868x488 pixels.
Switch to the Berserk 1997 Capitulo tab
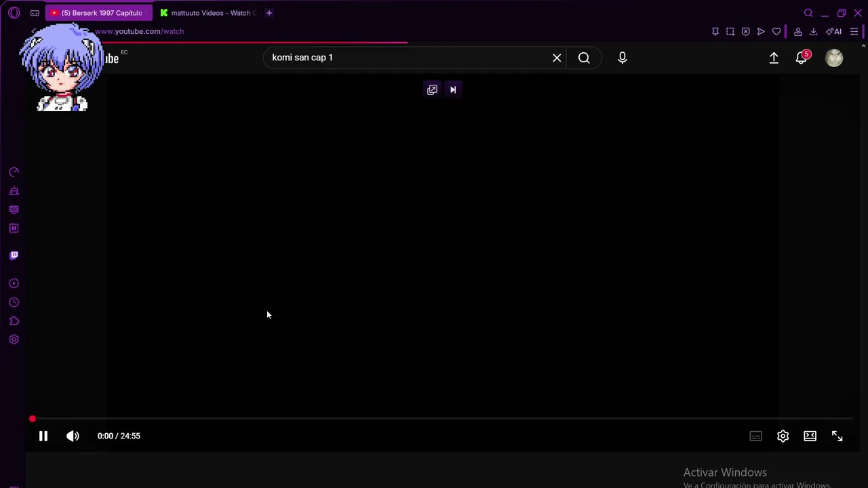tap(100, 13)
